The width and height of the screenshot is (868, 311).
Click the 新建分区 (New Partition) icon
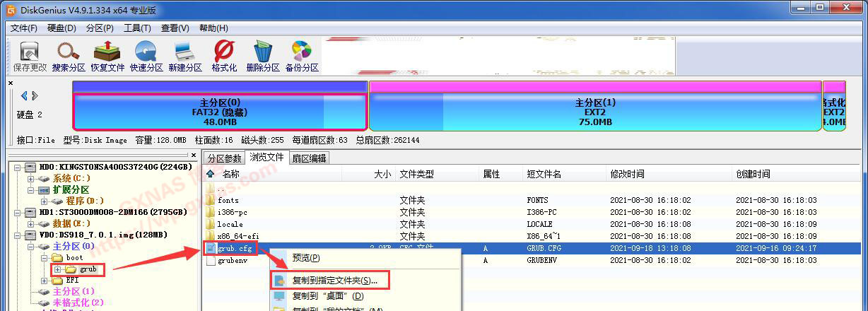185,56
